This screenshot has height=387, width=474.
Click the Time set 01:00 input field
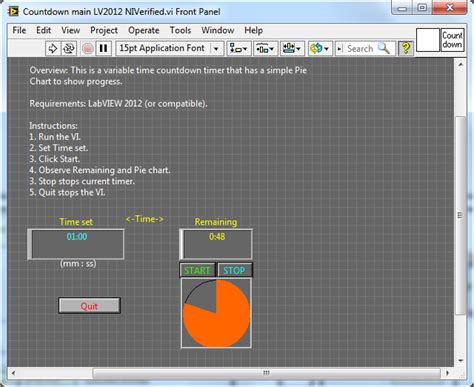76,244
